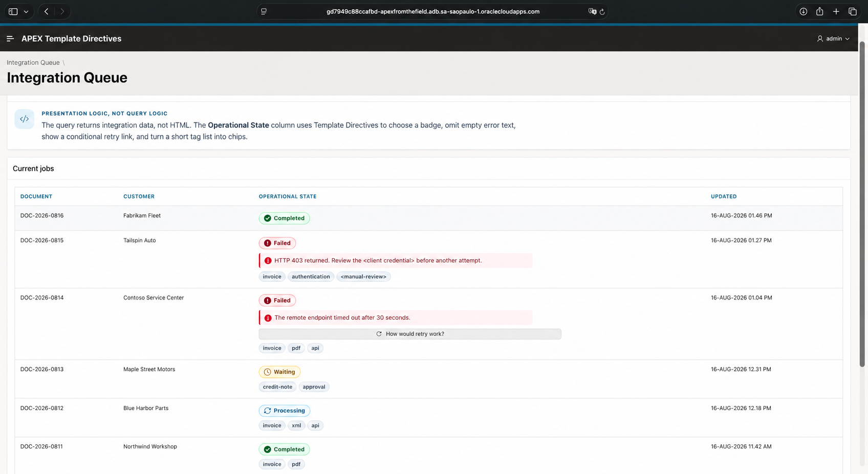Click the Completed badge for Northwind Workshop
Viewport: 868px width, 474px height.
[x=284, y=449]
